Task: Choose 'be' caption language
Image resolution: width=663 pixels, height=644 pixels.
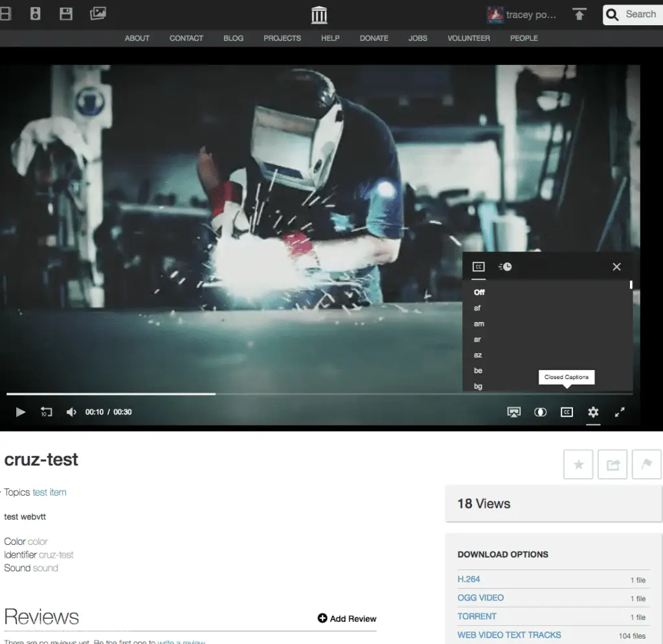Action: 478,371
